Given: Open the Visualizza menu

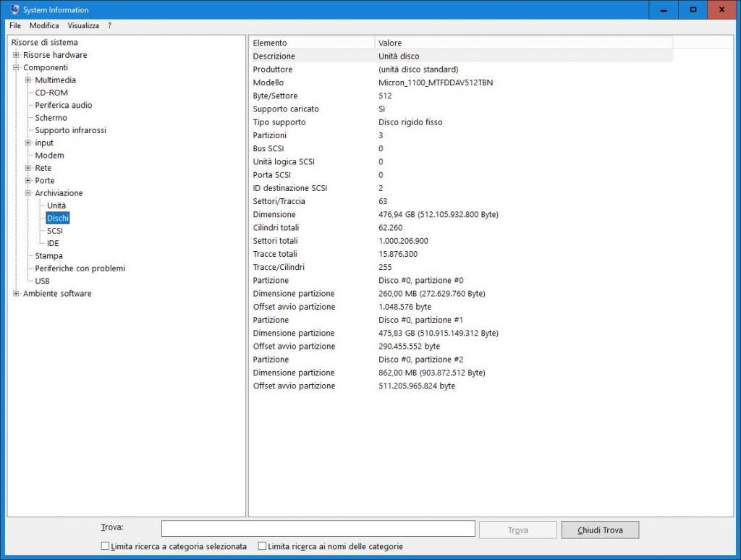Looking at the screenshot, I should click(x=83, y=25).
